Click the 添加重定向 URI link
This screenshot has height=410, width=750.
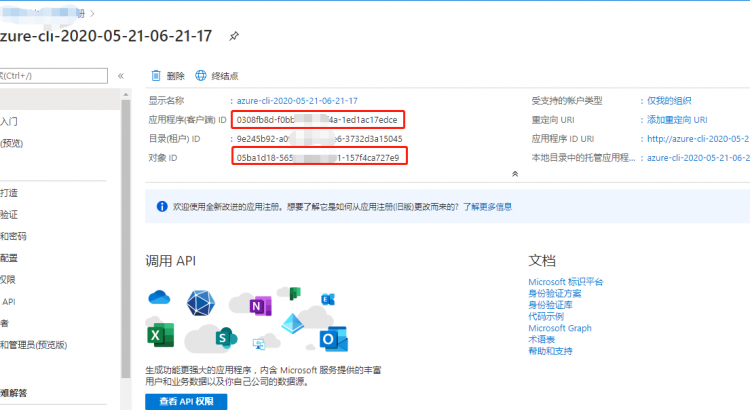coord(677,120)
